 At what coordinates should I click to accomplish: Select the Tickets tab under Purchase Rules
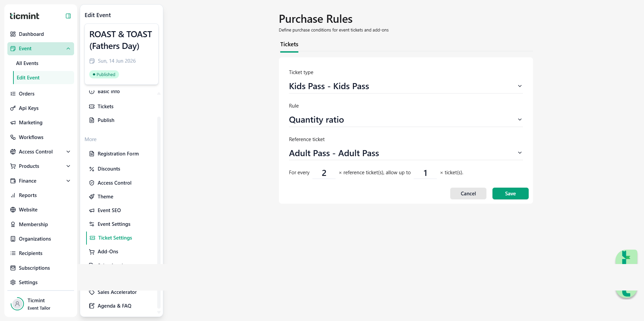coord(289,44)
